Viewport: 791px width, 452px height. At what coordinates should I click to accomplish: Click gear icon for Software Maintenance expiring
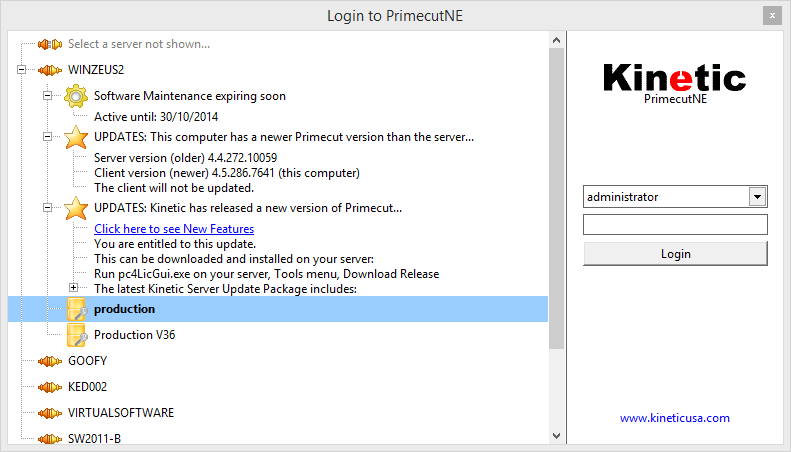pyautogui.click(x=76, y=96)
